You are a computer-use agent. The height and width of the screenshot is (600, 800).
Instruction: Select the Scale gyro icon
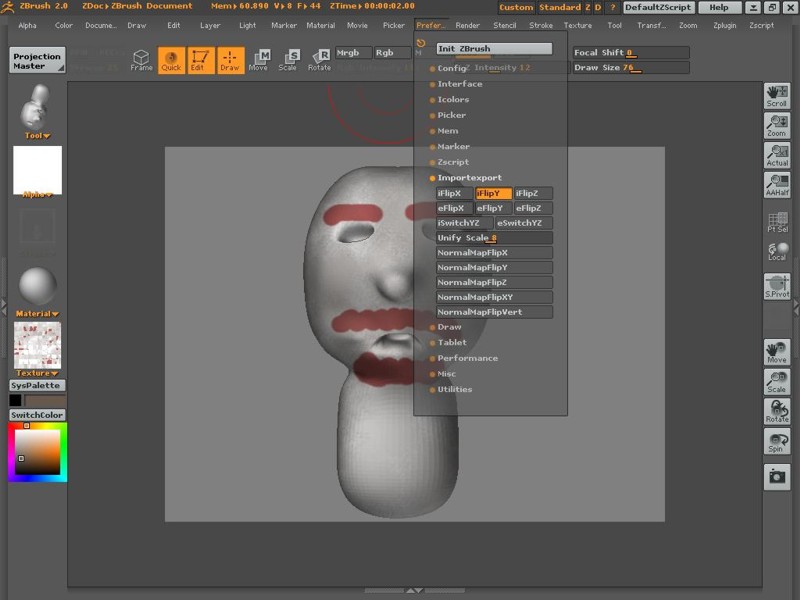288,60
